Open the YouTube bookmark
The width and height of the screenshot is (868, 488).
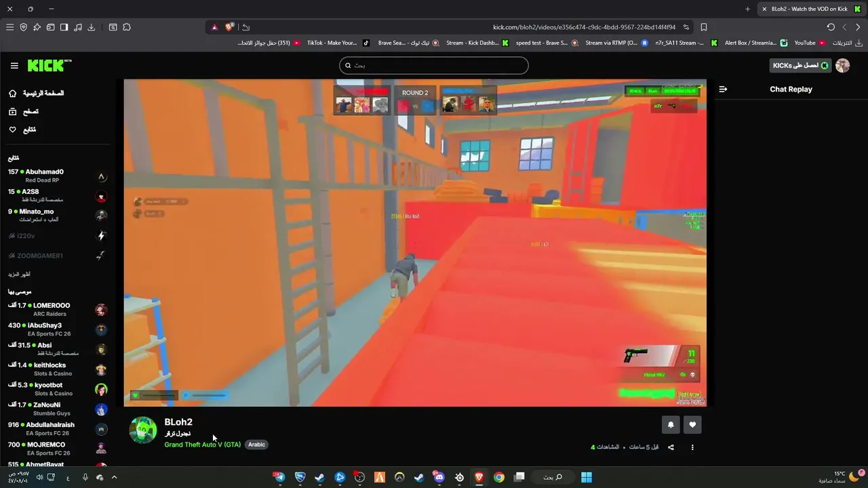pyautogui.click(x=810, y=43)
